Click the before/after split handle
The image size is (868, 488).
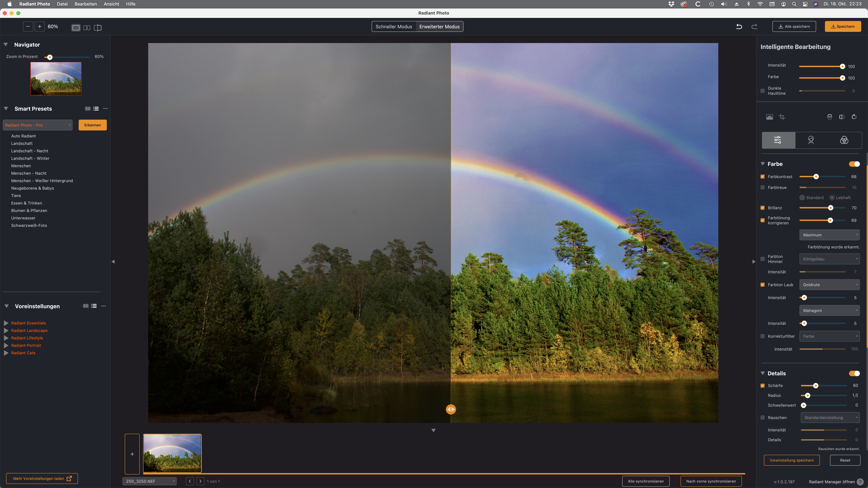(x=451, y=409)
